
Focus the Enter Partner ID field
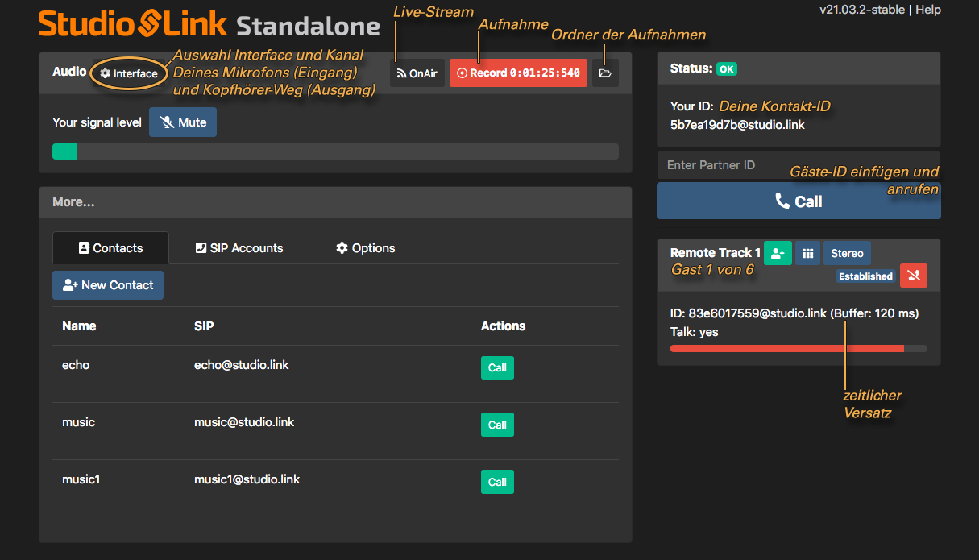coord(799,165)
